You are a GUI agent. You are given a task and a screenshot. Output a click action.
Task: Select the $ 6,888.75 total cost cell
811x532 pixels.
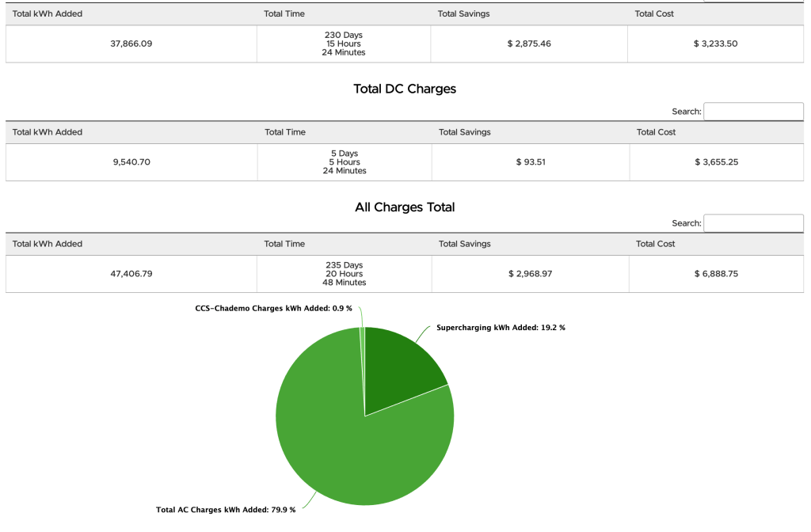click(x=716, y=274)
